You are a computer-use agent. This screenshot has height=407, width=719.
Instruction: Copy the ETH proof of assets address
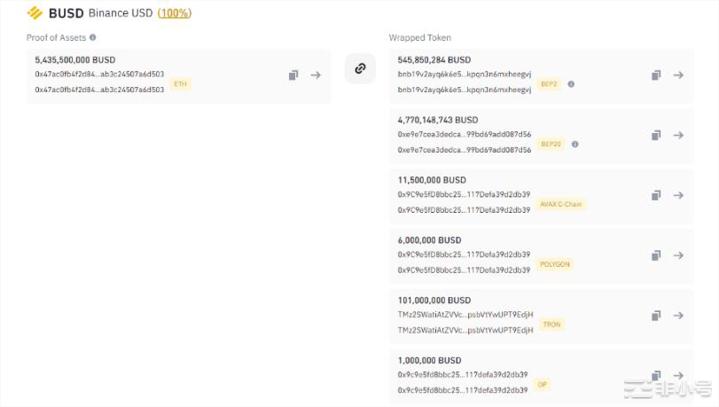tap(293, 75)
